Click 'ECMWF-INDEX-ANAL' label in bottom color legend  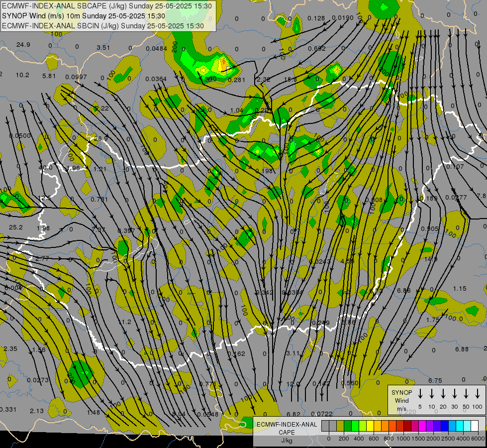tap(287, 425)
